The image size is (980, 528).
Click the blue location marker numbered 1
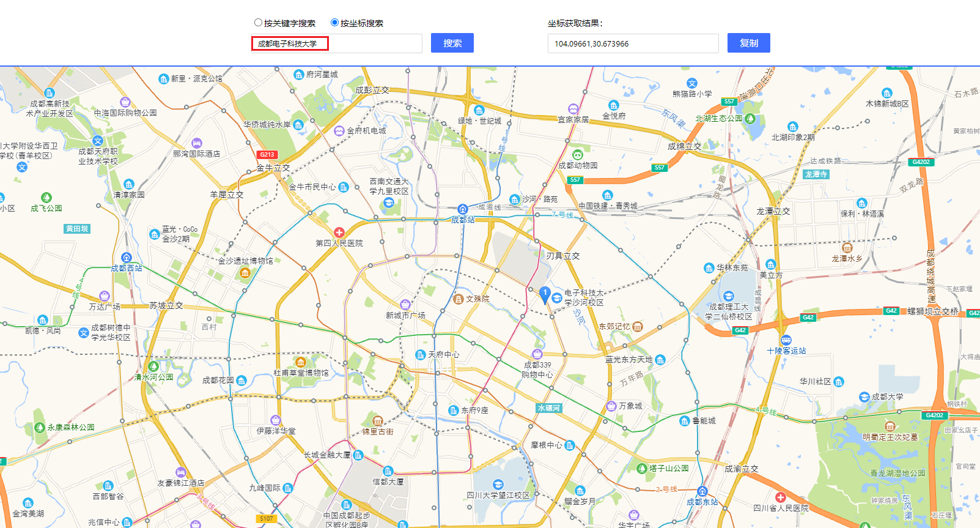tap(545, 296)
